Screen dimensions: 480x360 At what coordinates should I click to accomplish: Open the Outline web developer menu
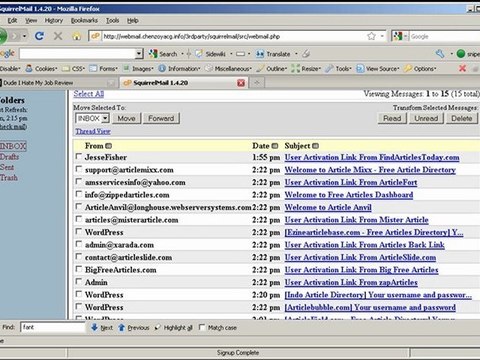click(272, 69)
